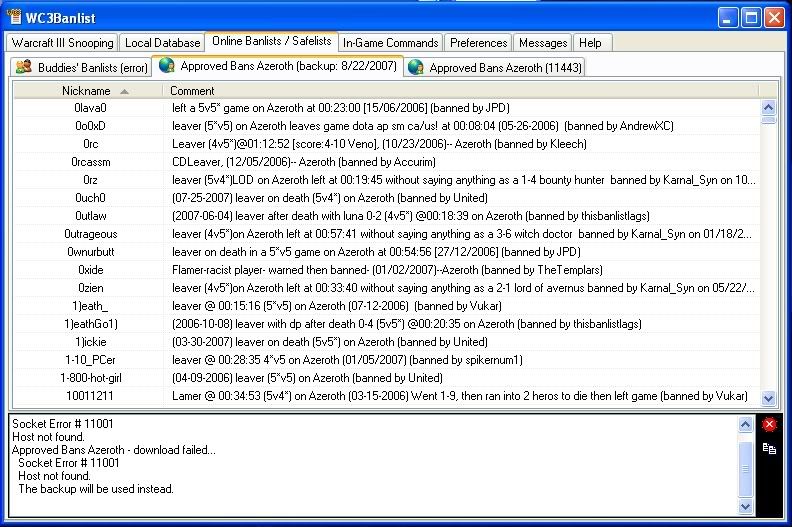The image size is (792, 527).
Task: Click 'Approved Bans Azeroth - download failed...' log line
Action: (114, 450)
